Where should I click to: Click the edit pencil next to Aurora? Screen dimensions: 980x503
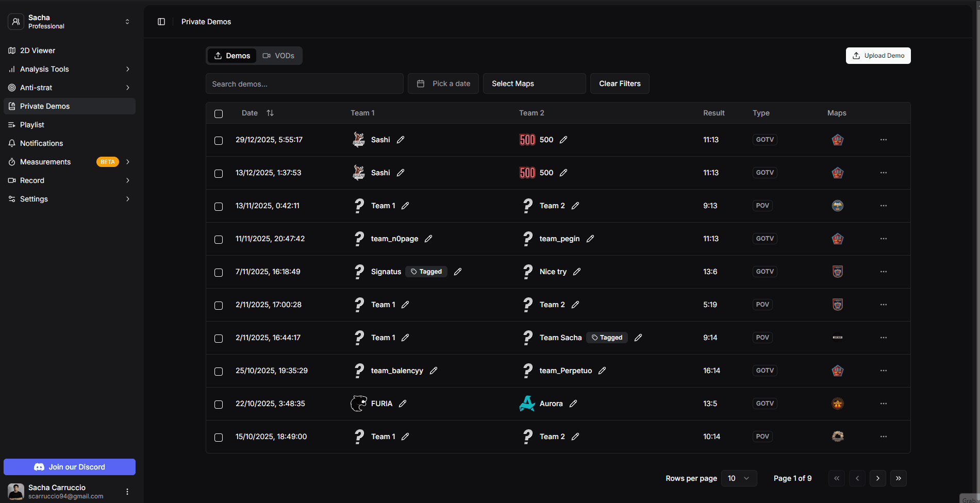point(573,404)
